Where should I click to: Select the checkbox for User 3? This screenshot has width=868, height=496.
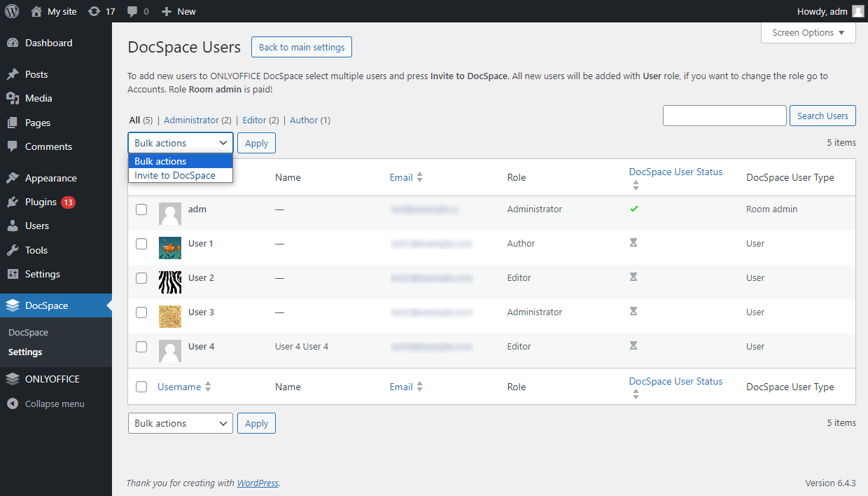(141, 312)
